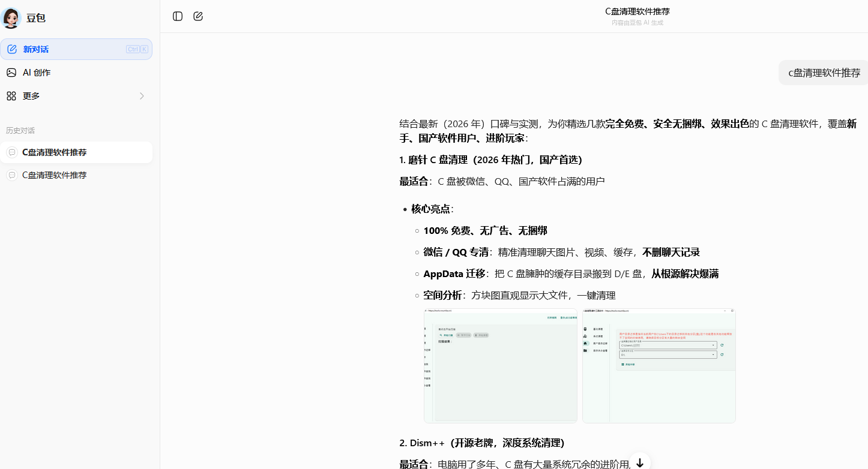Click the user message bubble c盘清理软件推荐
This screenshot has width=868, height=469.
[824, 73]
